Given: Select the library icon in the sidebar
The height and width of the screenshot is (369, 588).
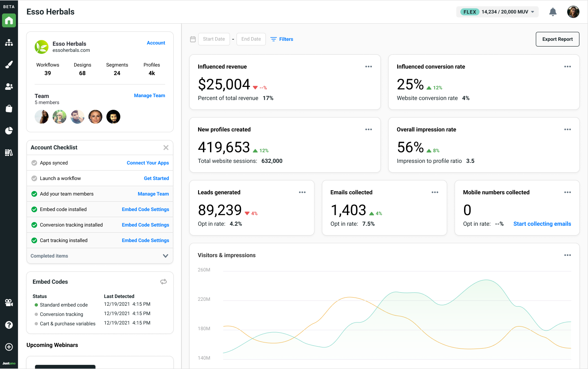Looking at the screenshot, I should tap(9, 152).
